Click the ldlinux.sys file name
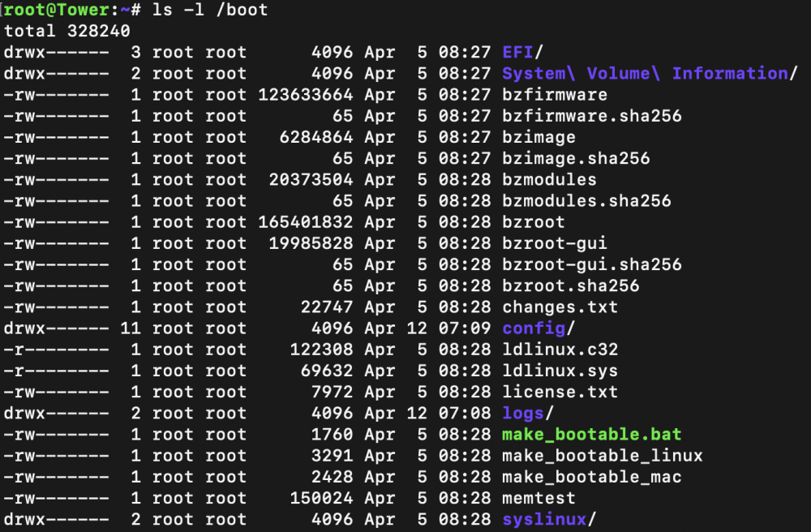 (560, 370)
